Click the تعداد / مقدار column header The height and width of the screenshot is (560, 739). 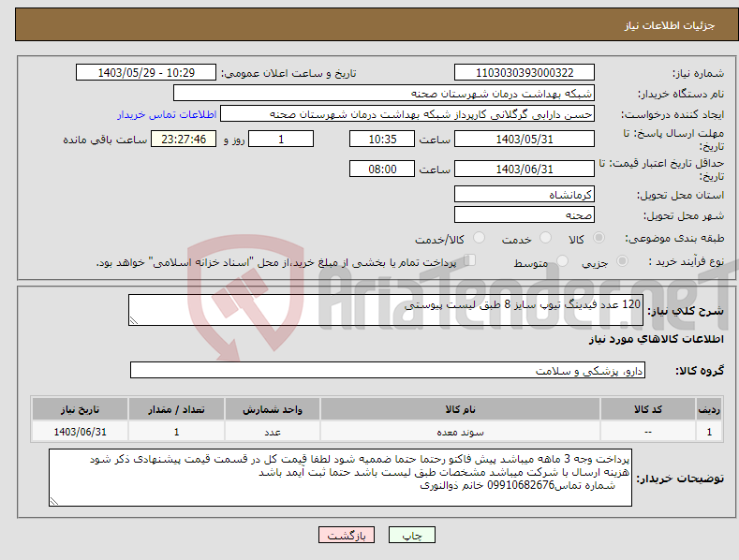tap(176, 409)
